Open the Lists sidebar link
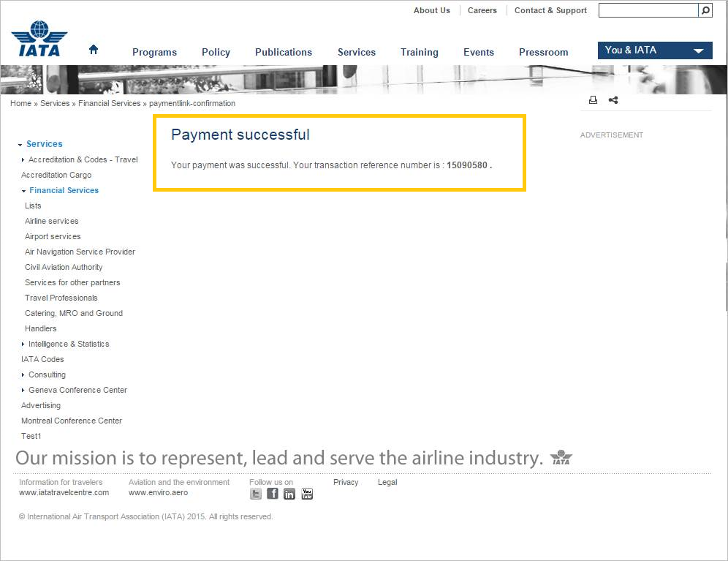 click(33, 206)
